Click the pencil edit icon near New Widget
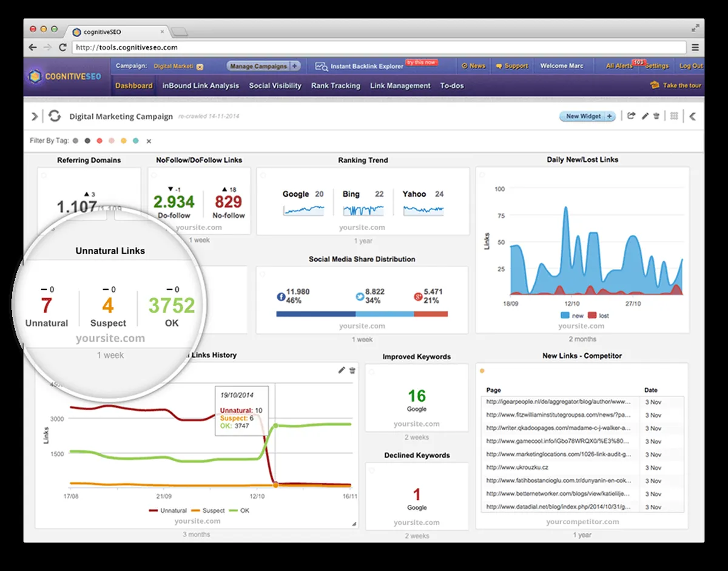The width and height of the screenshot is (728, 571). pos(645,116)
